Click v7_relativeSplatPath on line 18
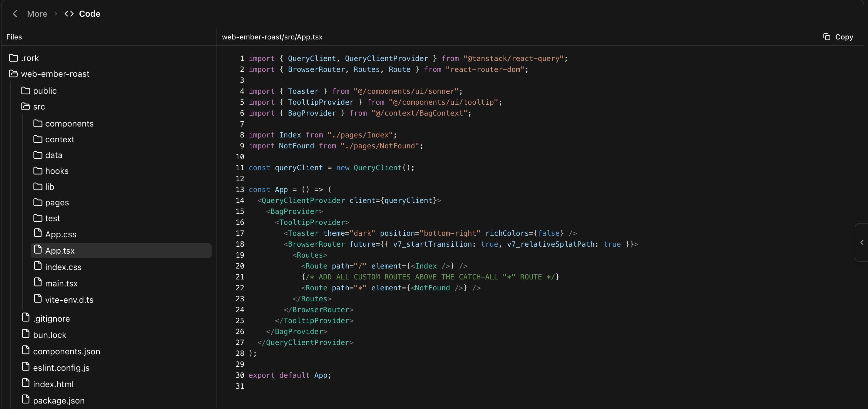Viewport: 868px width, 409px height. [x=551, y=244]
